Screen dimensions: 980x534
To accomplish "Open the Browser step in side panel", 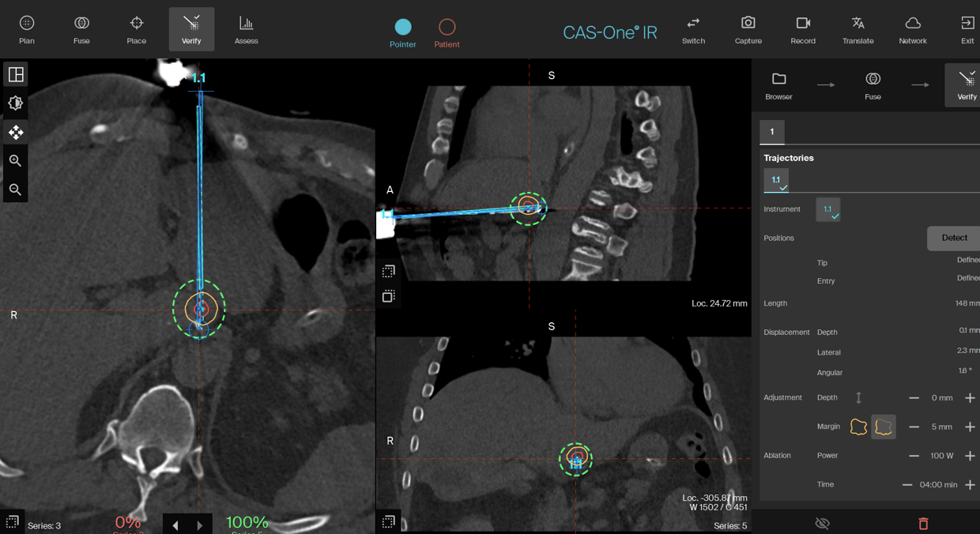I will coord(778,85).
